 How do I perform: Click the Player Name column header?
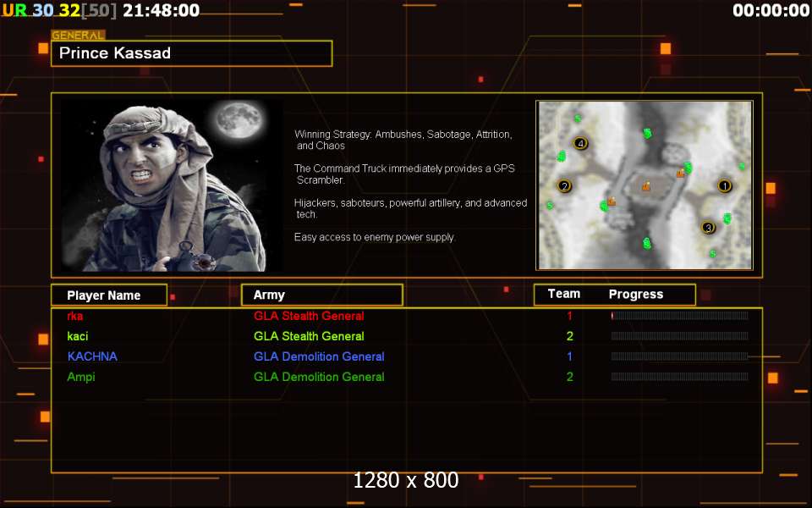(109, 295)
